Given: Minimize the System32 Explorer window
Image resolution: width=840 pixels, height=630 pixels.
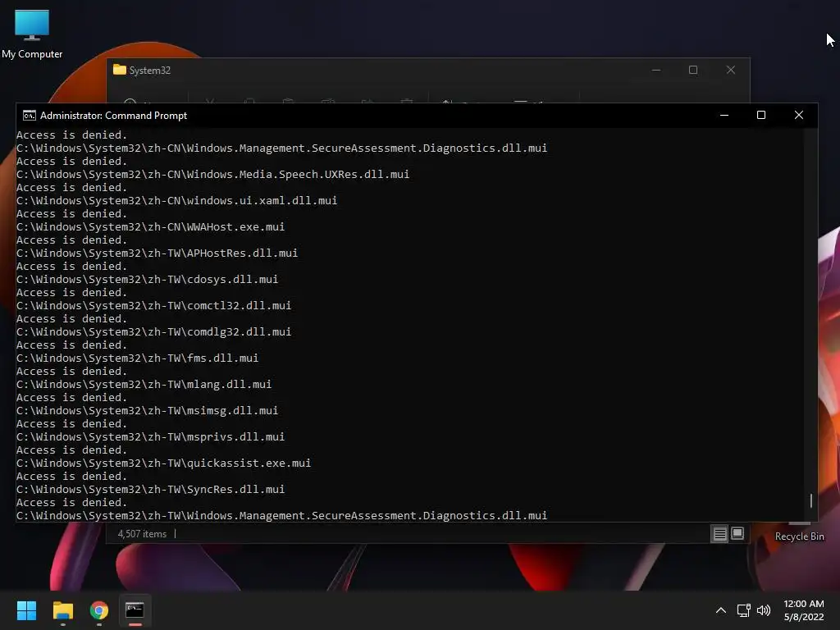Looking at the screenshot, I should click(655, 71).
